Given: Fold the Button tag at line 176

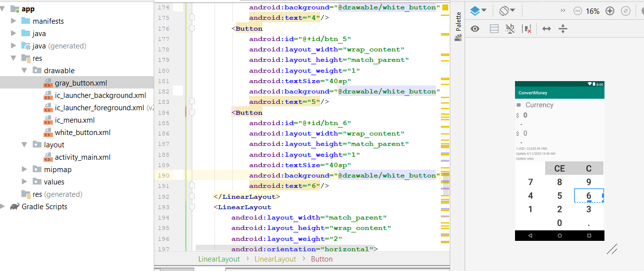Looking at the screenshot, I should 192,29.
